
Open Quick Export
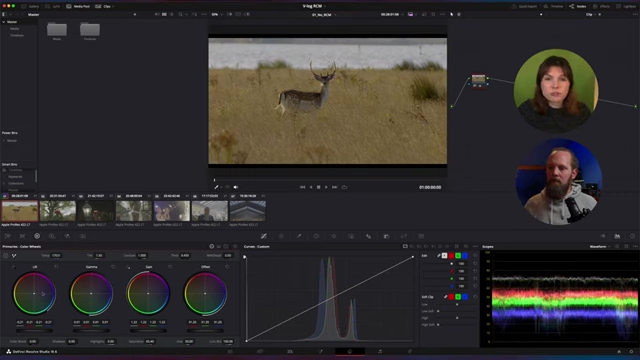[525, 7]
